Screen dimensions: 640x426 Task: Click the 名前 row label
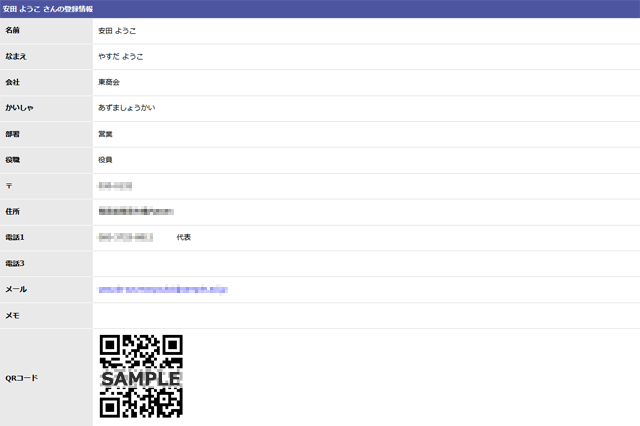coord(12,31)
